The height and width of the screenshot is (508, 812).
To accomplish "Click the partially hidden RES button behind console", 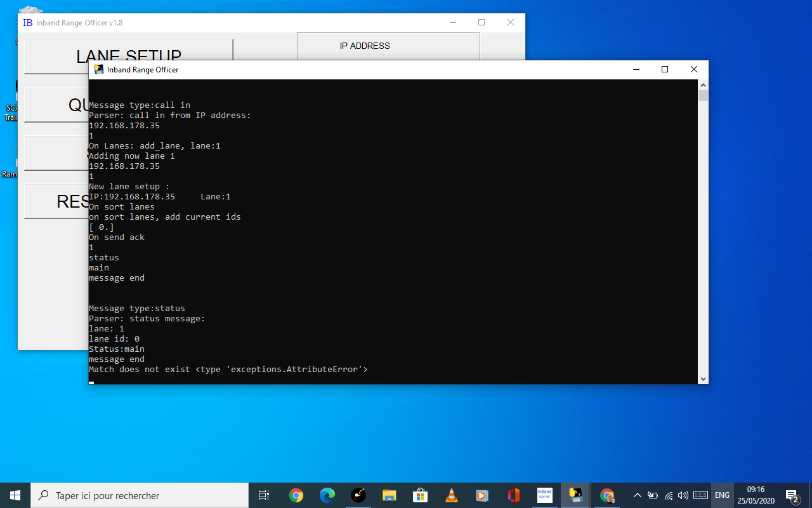I will 56,201.
